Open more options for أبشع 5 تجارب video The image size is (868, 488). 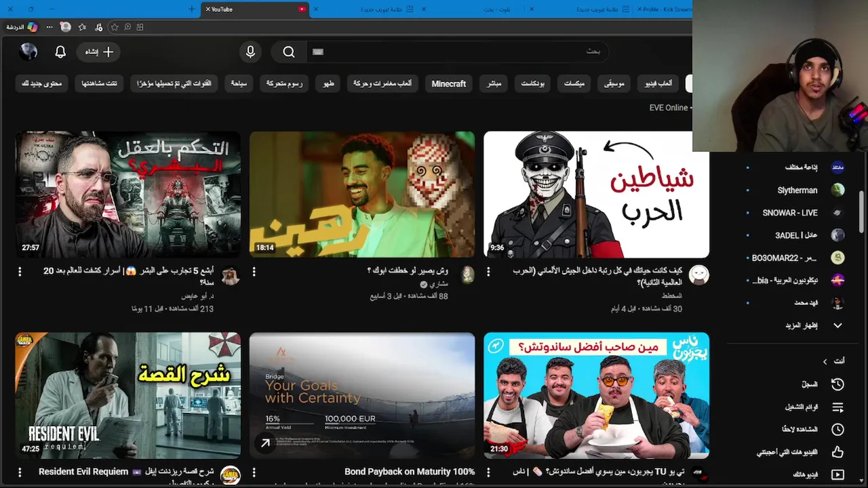pyautogui.click(x=20, y=271)
